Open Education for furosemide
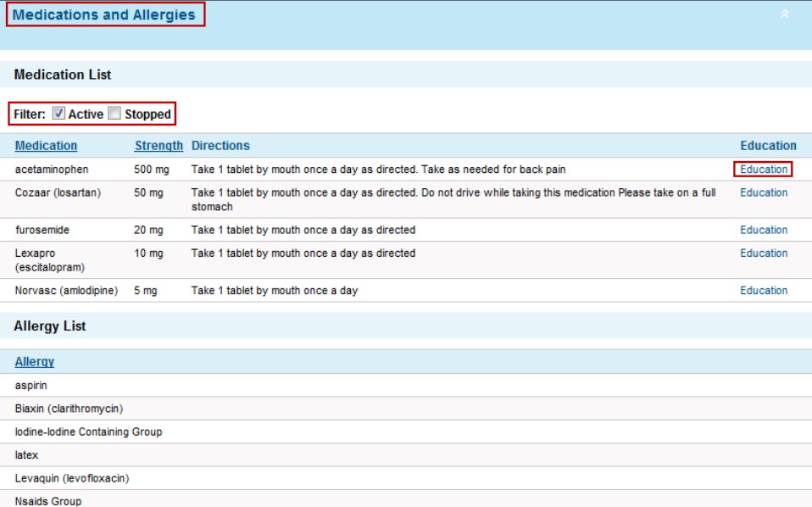Screen dimensions: 812x507 point(764,229)
